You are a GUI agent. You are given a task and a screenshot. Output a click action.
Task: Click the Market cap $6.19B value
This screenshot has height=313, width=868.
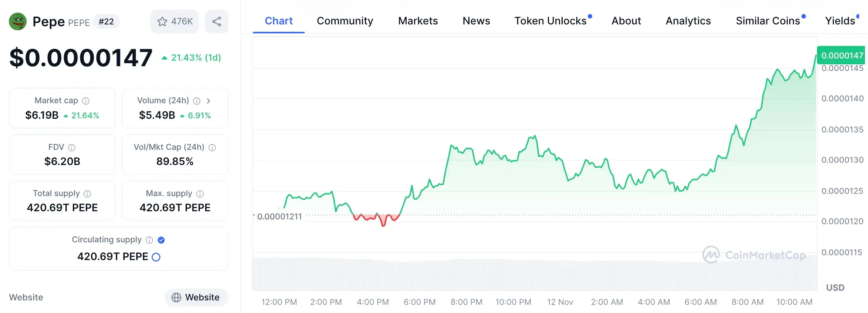tap(42, 115)
